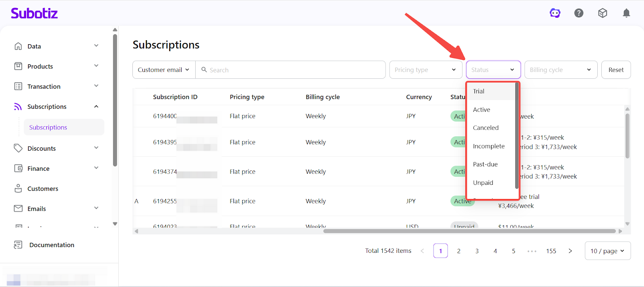Screen dimensions: 644x287
Task: Click the Discounts tag icon
Action: tap(18, 148)
